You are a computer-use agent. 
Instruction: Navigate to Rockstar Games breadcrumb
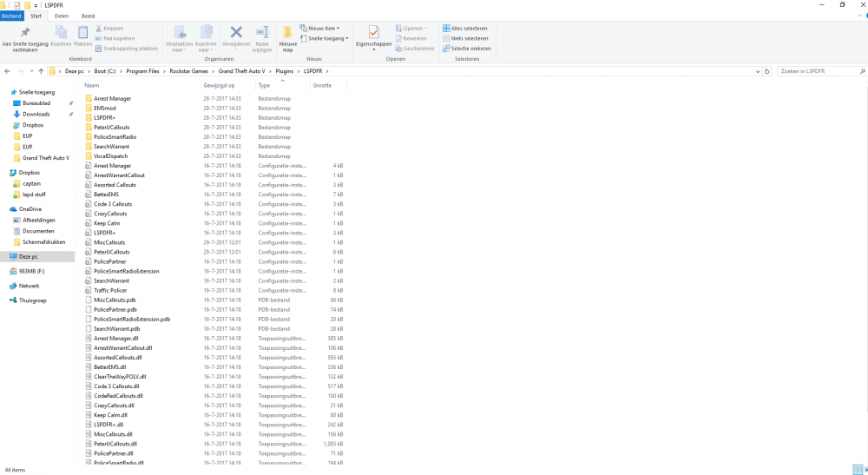coord(188,71)
